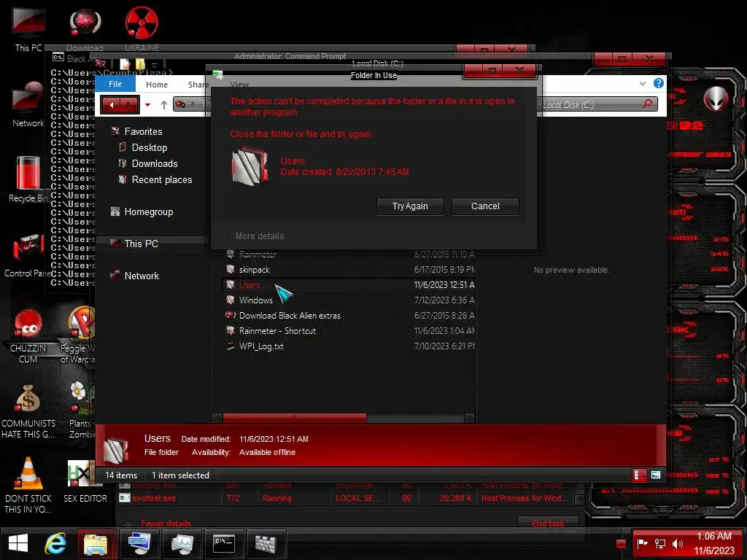Select the Users folder row
The width and height of the screenshot is (747, 560).
pos(349,285)
